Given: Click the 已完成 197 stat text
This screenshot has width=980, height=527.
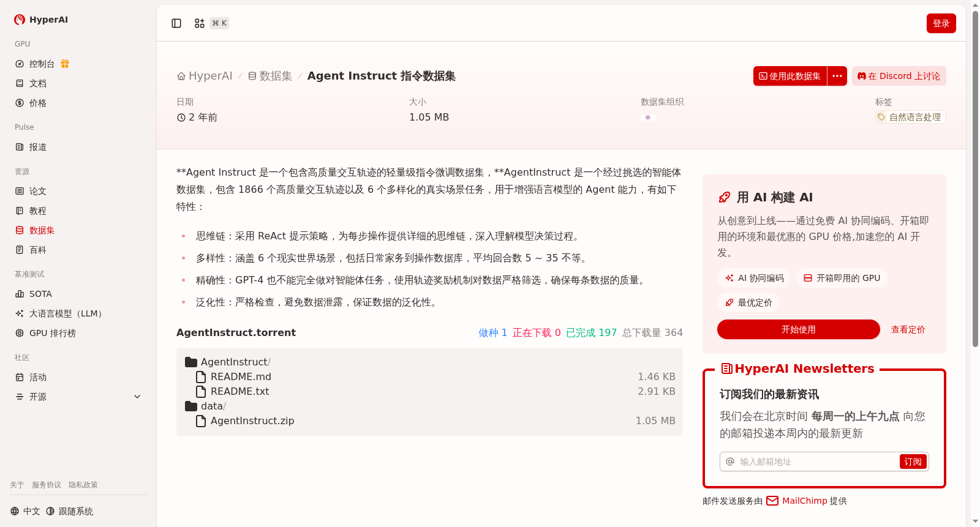Looking at the screenshot, I should click(x=592, y=332).
